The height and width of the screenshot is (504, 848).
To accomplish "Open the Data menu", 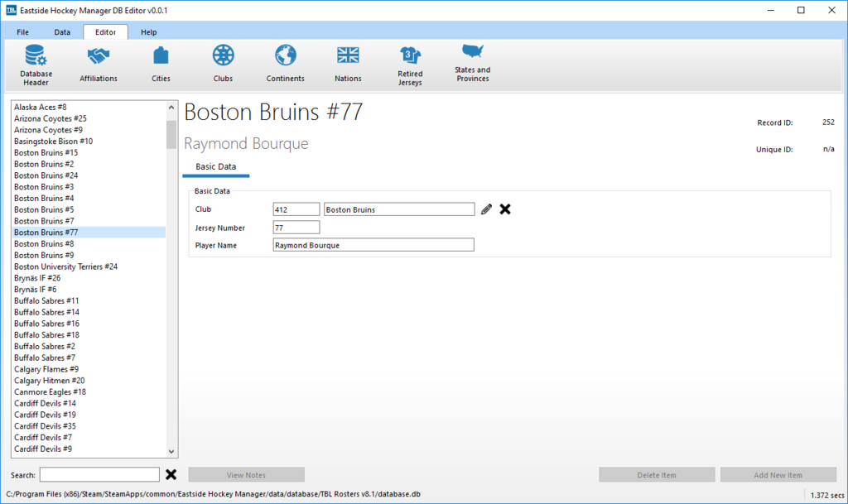I will pos(62,32).
